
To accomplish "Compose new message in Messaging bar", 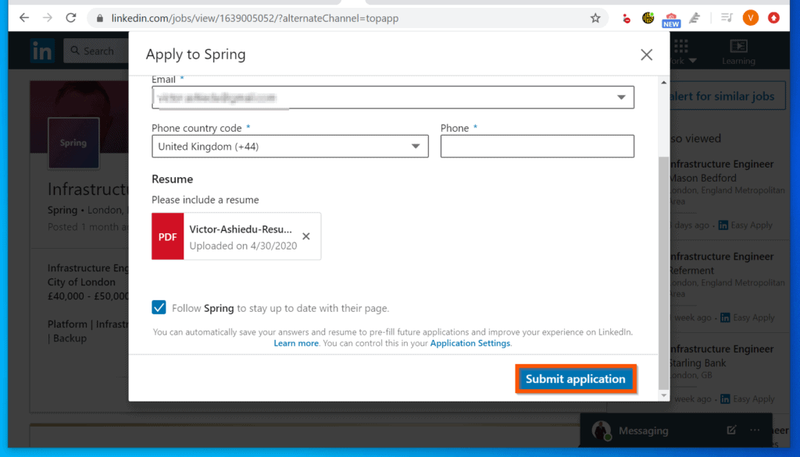I will pyautogui.click(x=731, y=430).
